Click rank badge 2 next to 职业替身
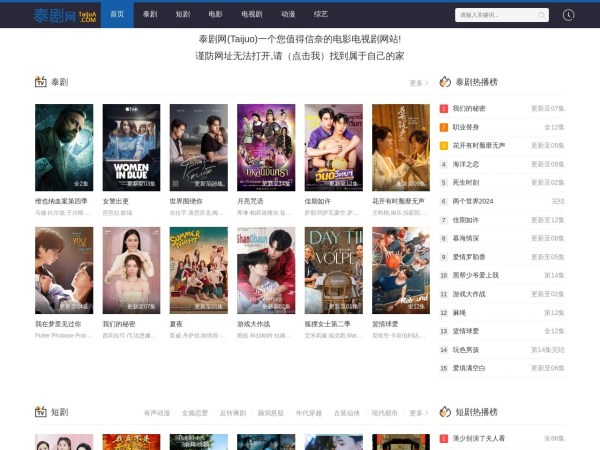 [443, 127]
